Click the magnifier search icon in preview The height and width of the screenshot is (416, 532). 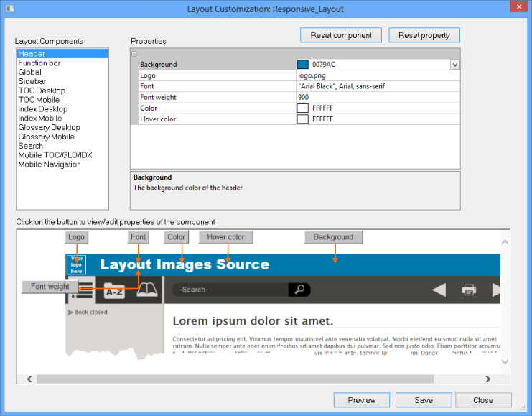point(299,290)
